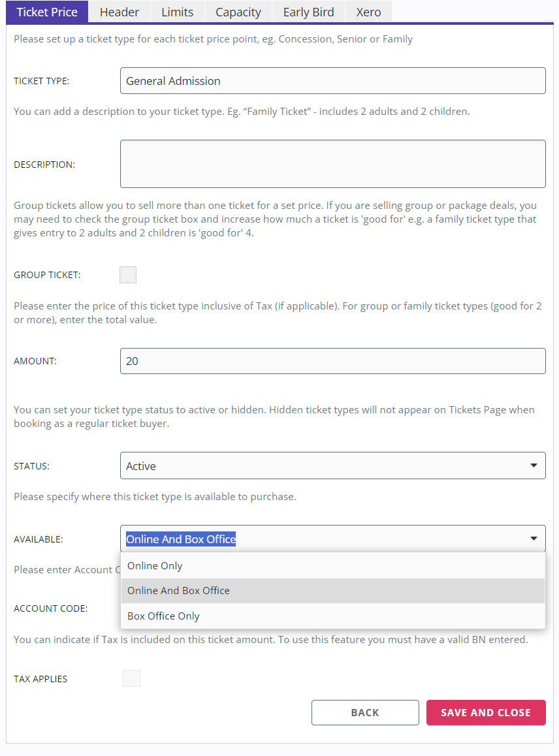Collapse the Available dropdown list

[333, 539]
